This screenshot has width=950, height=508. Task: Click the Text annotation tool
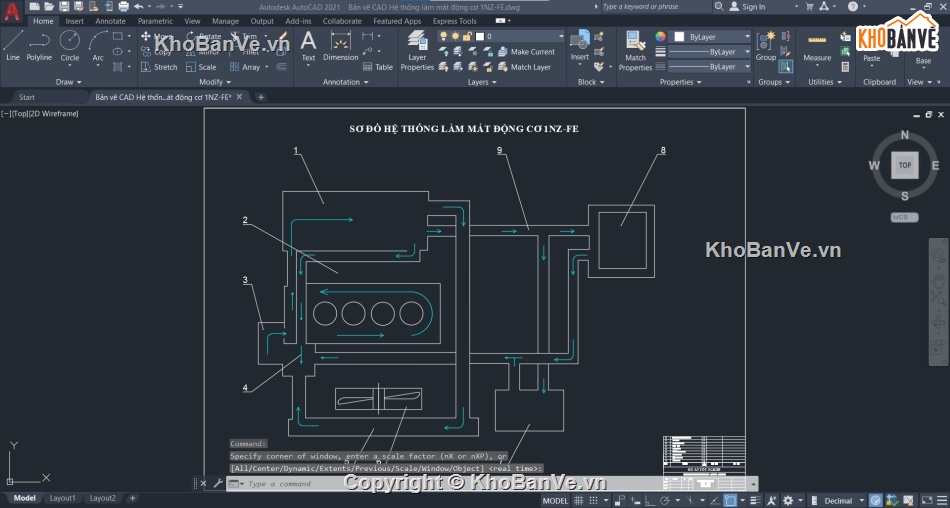308,47
